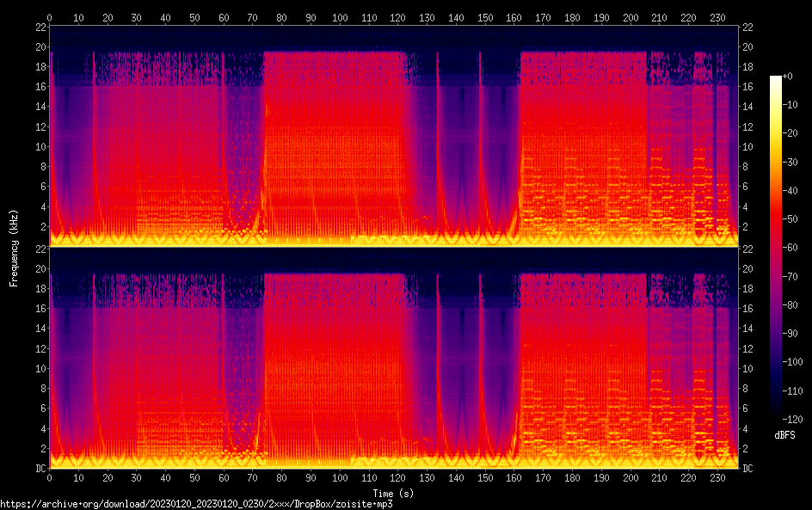
Task: Click the 'dBFS' label under the color scale
Action: [x=784, y=436]
